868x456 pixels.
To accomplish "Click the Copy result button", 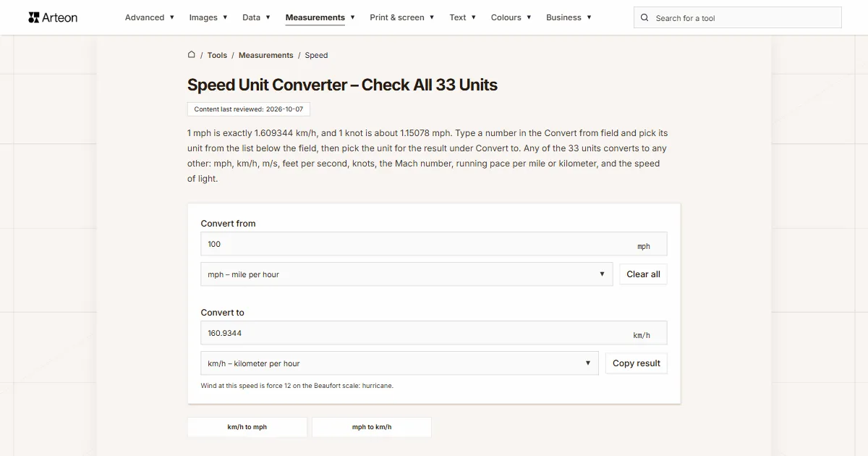I will point(637,363).
